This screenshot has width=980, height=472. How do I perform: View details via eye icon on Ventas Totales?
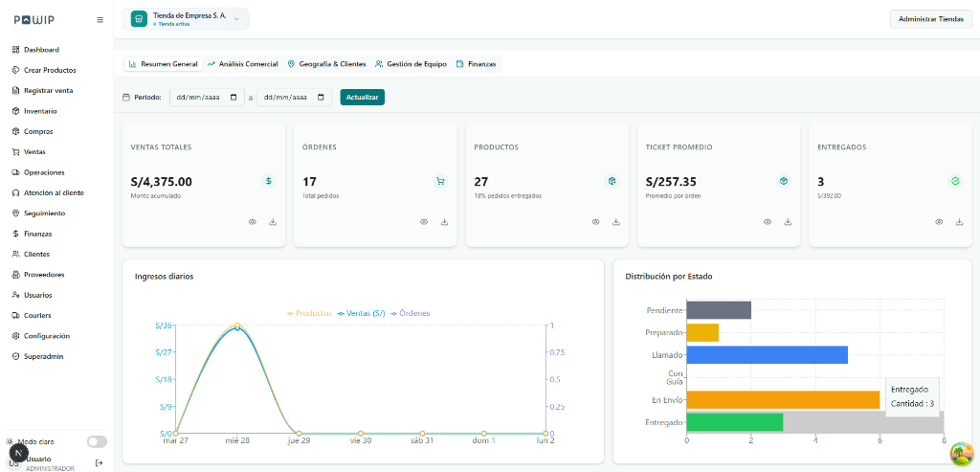(253, 222)
